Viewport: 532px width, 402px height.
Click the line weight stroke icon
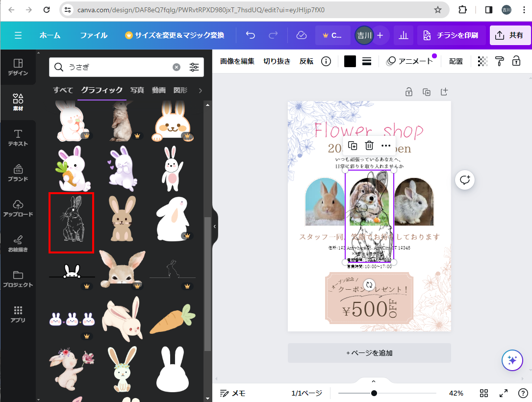point(367,61)
